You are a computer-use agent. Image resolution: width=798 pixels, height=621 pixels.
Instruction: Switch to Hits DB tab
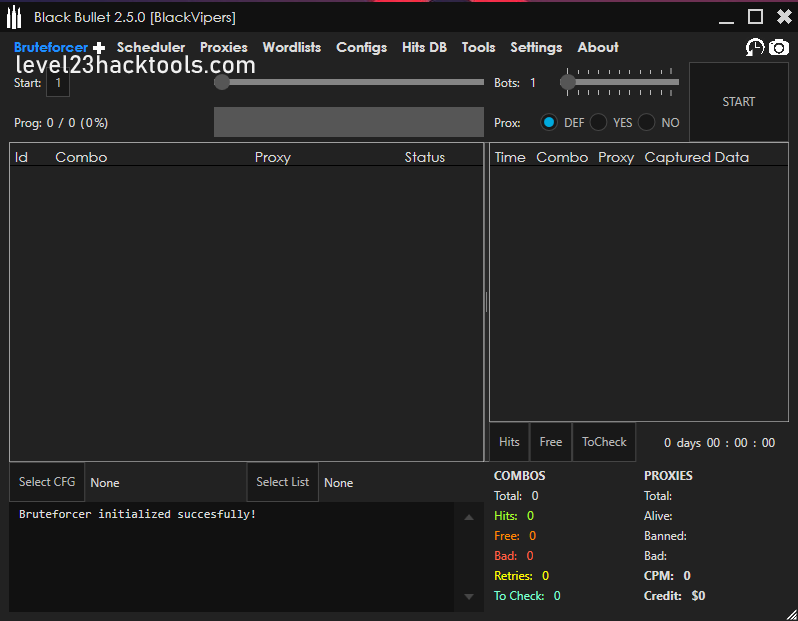(424, 47)
